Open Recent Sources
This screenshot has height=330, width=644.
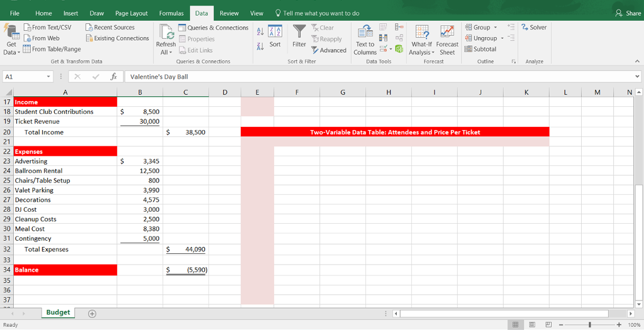(x=110, y=27)
